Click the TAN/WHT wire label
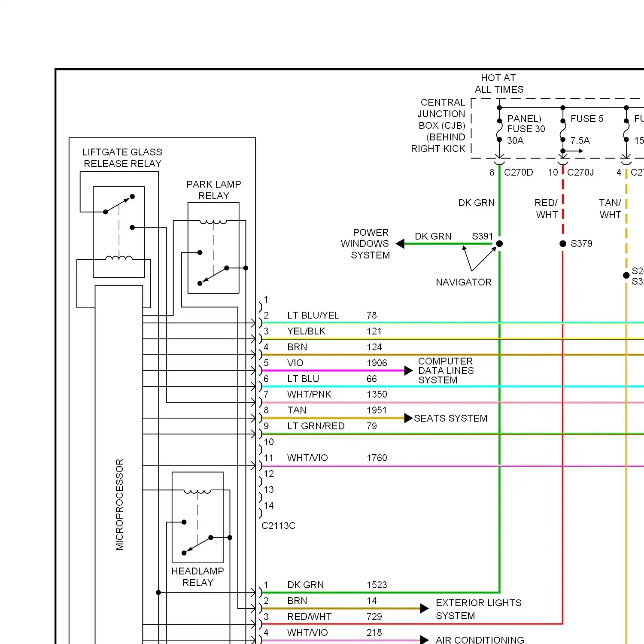Screen dimensions: 644x644 coord(610,209)
